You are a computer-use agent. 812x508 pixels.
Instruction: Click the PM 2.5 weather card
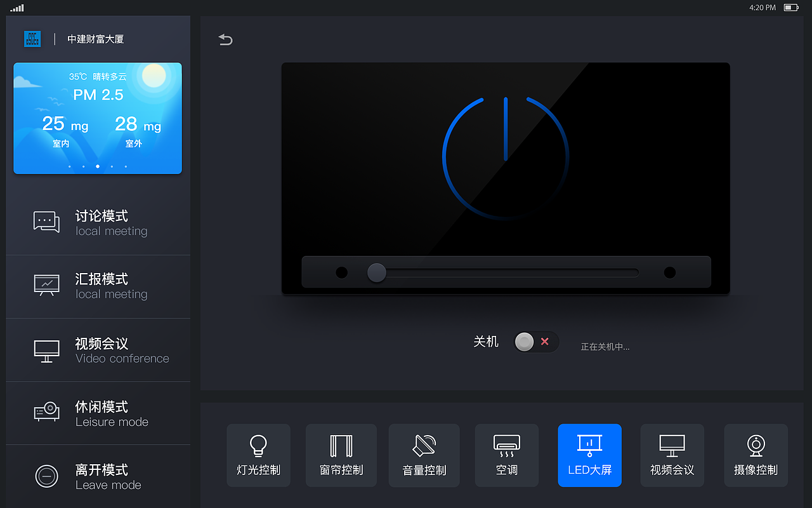click(x=98, y=118)
